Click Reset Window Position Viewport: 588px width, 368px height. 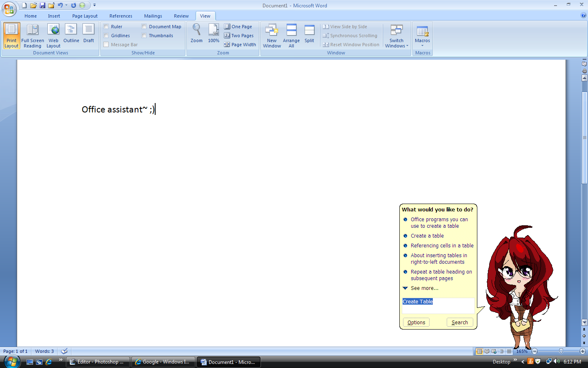pyautogui.click(x=351, y=45)
